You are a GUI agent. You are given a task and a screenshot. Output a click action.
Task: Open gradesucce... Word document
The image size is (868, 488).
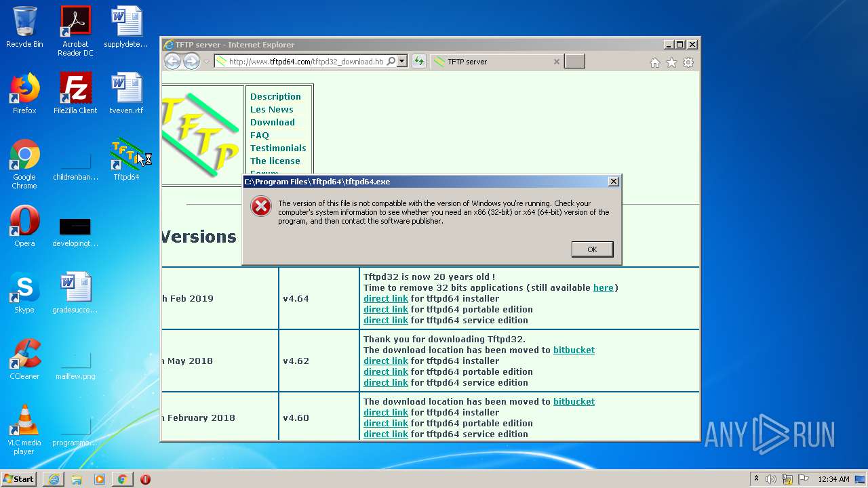[x=75, y=293]
